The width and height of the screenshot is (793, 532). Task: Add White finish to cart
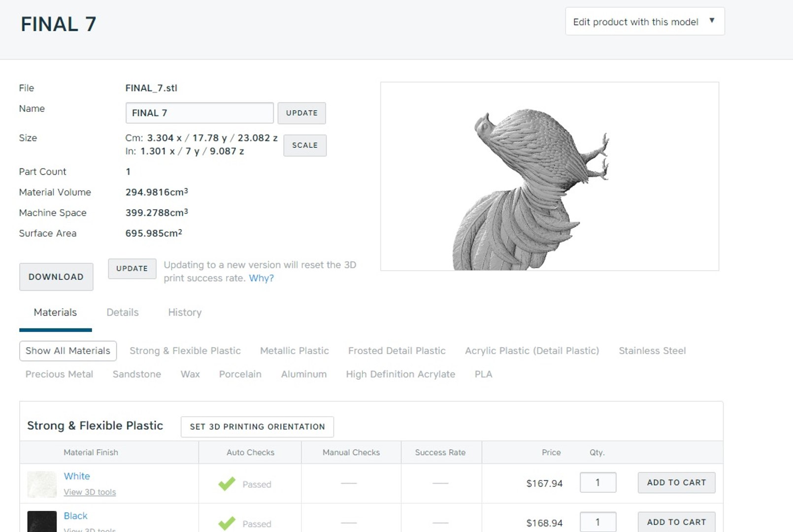pos(676,483)
